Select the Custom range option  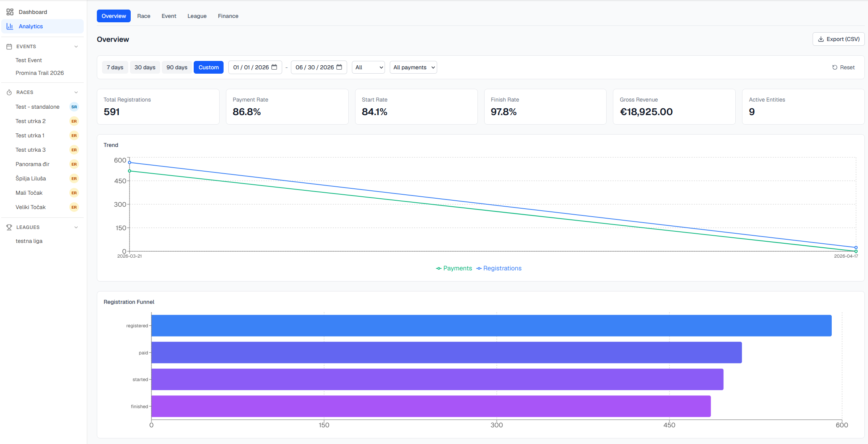(x=209, y=67)
